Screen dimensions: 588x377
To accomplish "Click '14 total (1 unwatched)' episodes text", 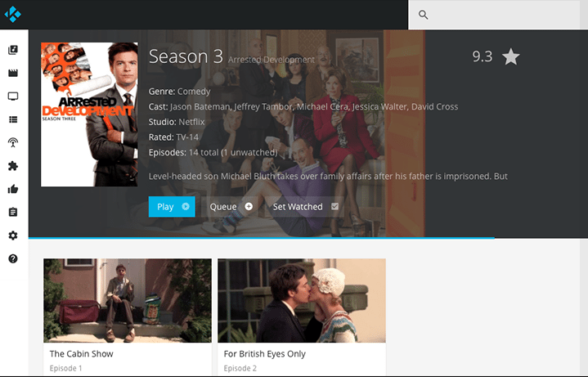I will pos(233,153).
